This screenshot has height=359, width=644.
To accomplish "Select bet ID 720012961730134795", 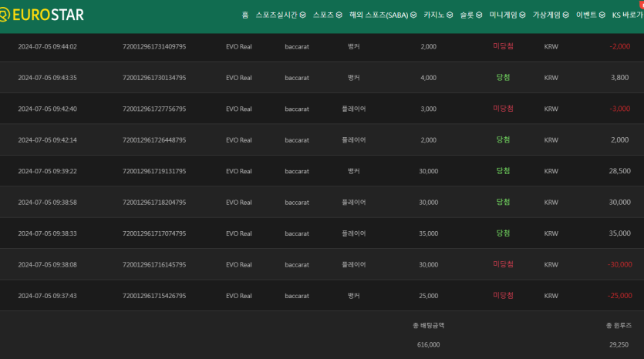I will [x=154, y=78].
